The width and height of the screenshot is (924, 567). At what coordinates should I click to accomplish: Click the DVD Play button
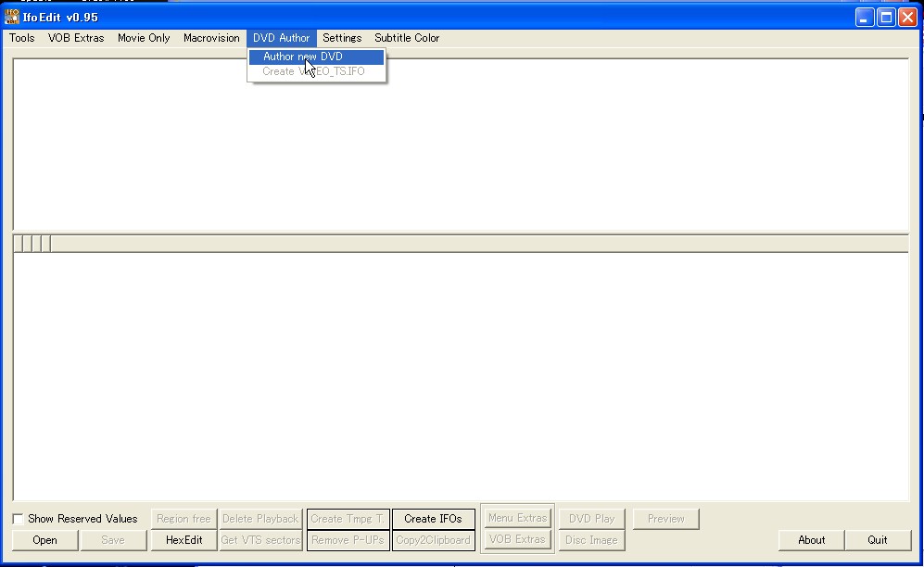(591, 519)
